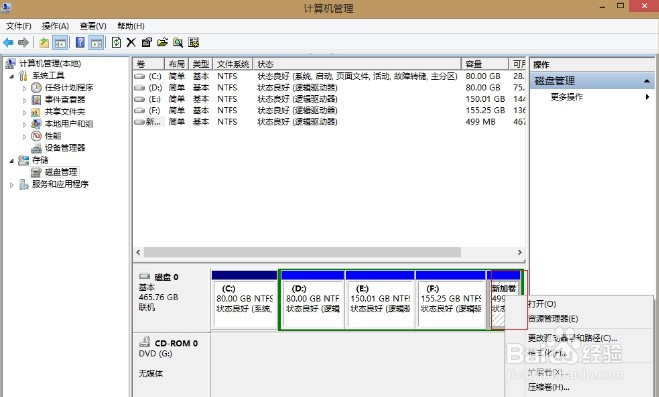Expand the 共享文件夹 node arrow

[x=24, y=112]
